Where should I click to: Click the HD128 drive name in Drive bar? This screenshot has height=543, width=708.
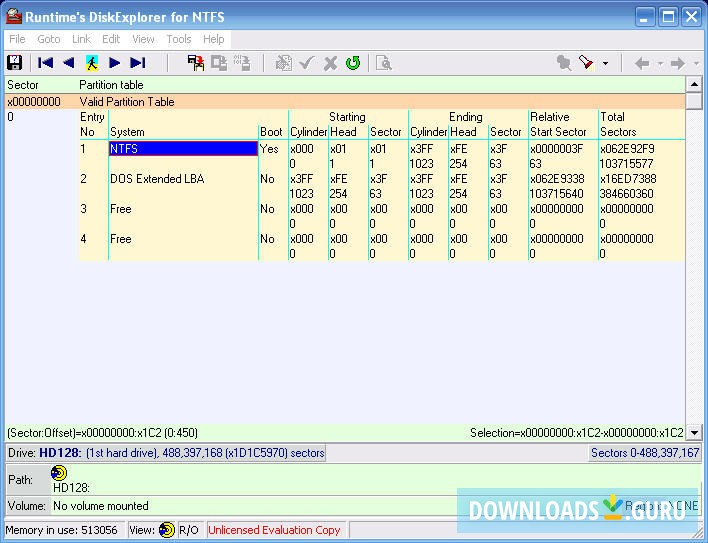coord(61,453)
